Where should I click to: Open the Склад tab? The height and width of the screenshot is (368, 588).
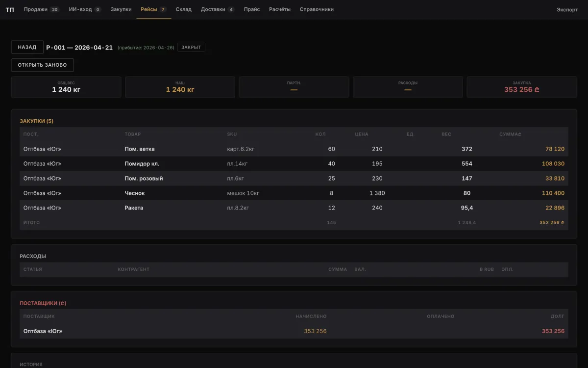click(184, 9)
